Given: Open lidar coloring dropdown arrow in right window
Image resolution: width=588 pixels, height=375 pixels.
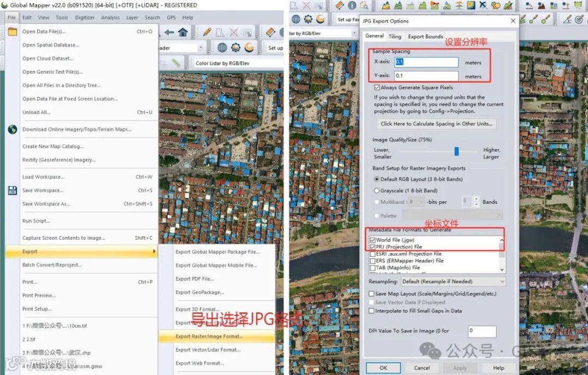Looking at the screenshot, I should [x=354, y=33].
